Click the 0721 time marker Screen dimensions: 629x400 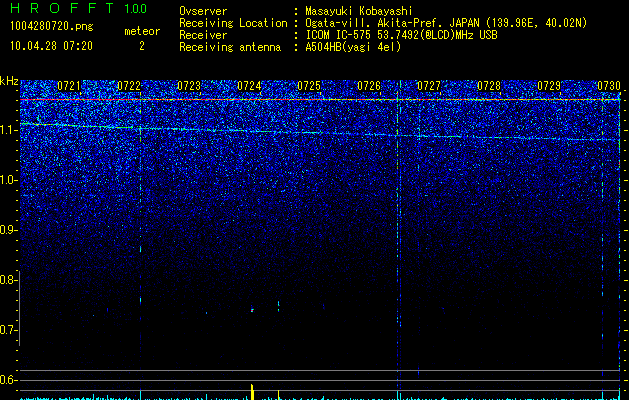click(x=69, y=86)
